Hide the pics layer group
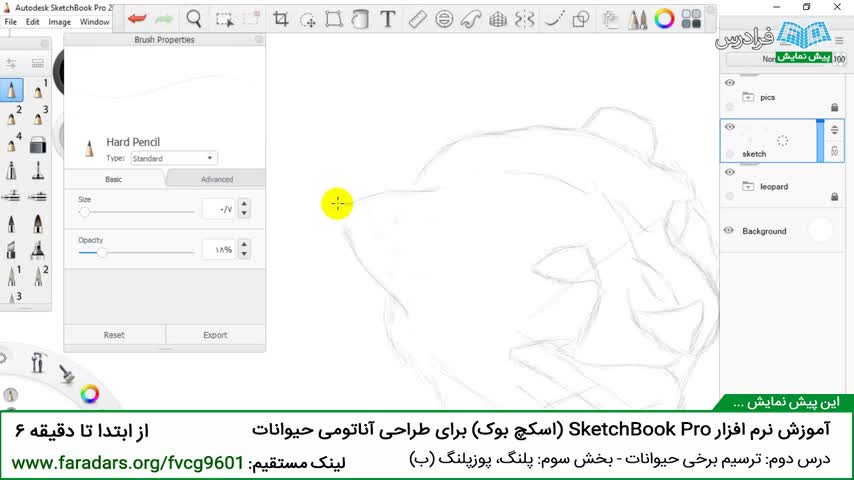Image resolution: width=854 pixels, height=480 pixels. point(730,83)
